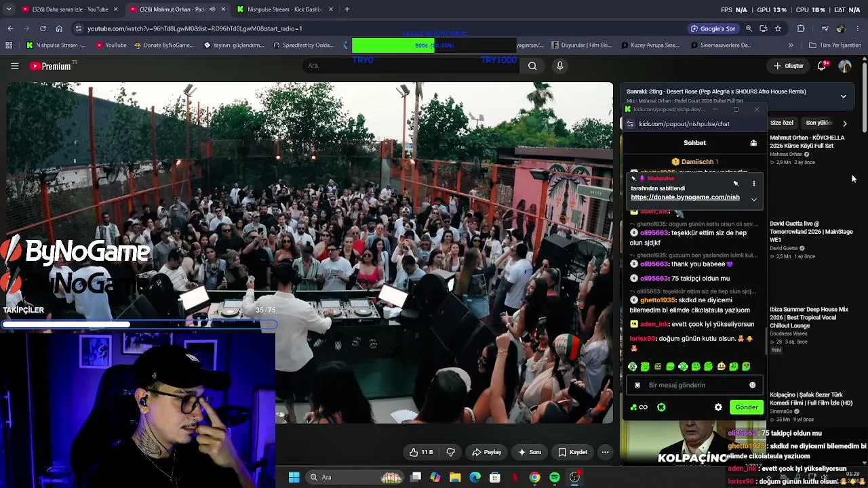Open chat identity shield icon
The height and width of the screenshot is (488, 868).
(637, 385)
